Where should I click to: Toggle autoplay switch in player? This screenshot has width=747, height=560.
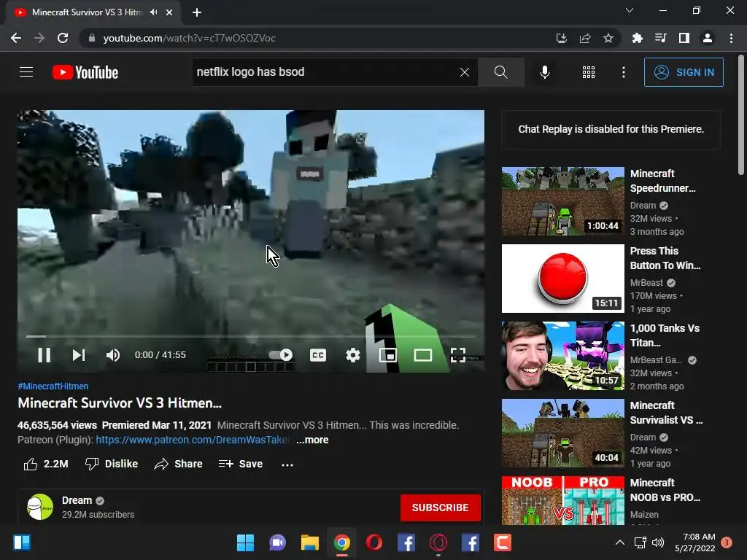click(281, 355)
